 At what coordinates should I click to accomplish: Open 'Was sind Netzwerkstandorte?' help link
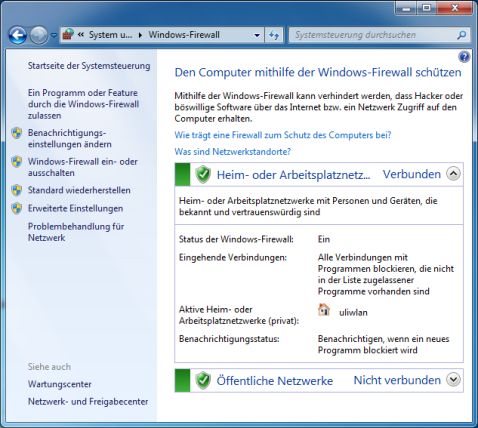233,152
